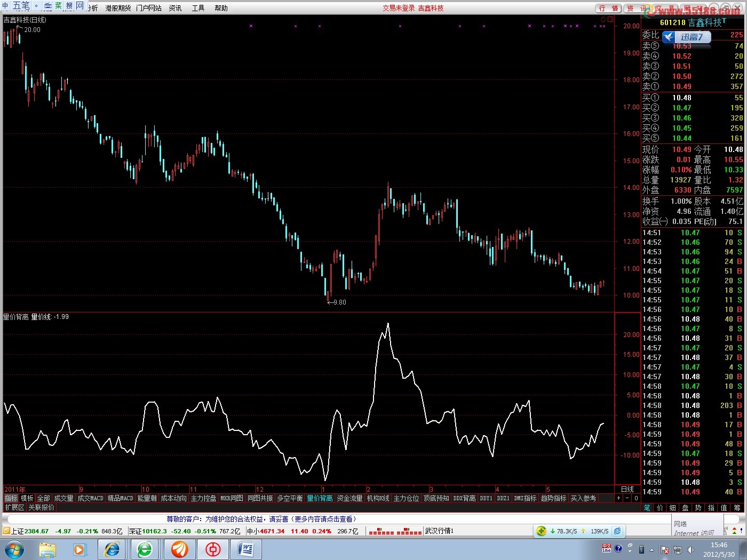Image resolution: width=747 pixels, height=560 pixels.
Task: Select the 成交MACD indicator tab
Action: point(90,498)
